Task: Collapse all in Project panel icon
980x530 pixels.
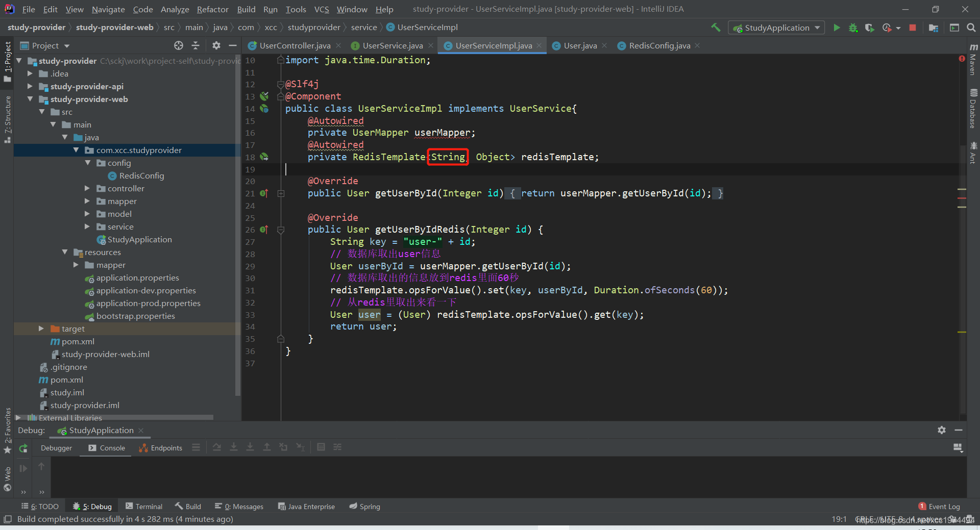Action: pyautogui.click(x=195, y=46)
